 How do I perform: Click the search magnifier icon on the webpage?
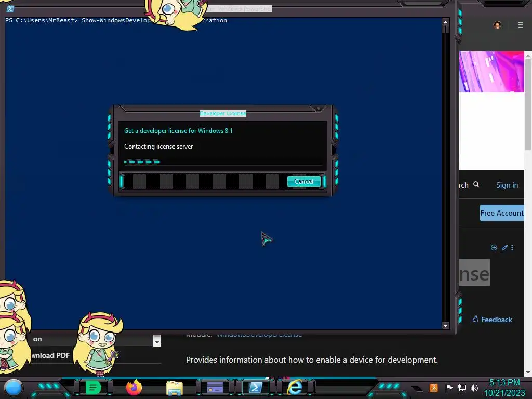pos(476,184)
